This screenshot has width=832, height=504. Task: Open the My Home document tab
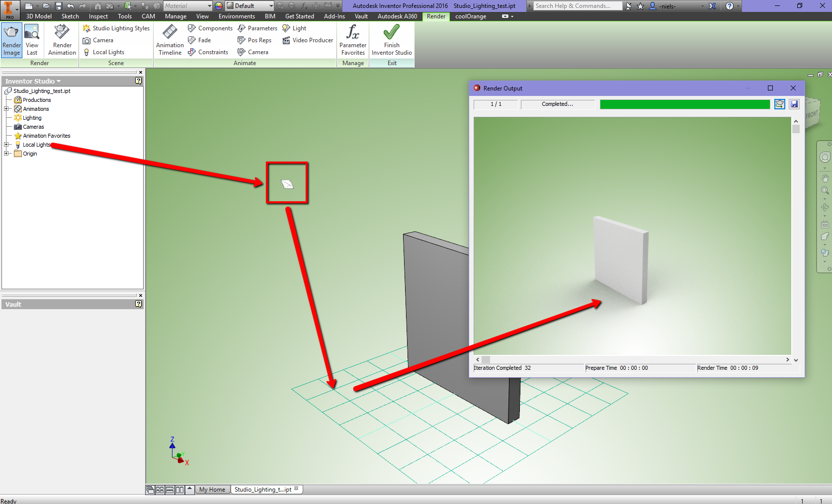coord(212,490)
